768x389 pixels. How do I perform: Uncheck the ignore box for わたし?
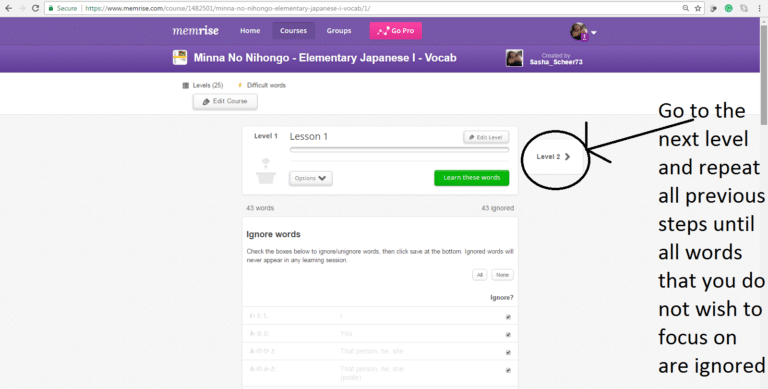508,317
